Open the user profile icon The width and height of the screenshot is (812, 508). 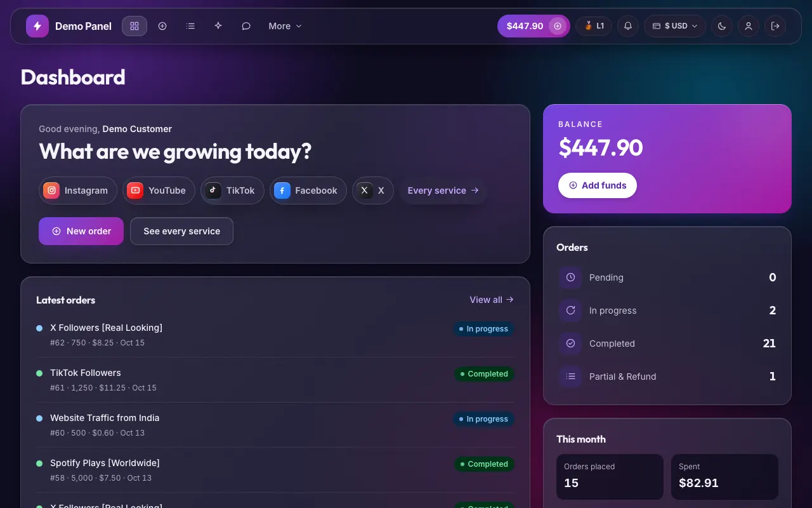(x=749, y=26)
